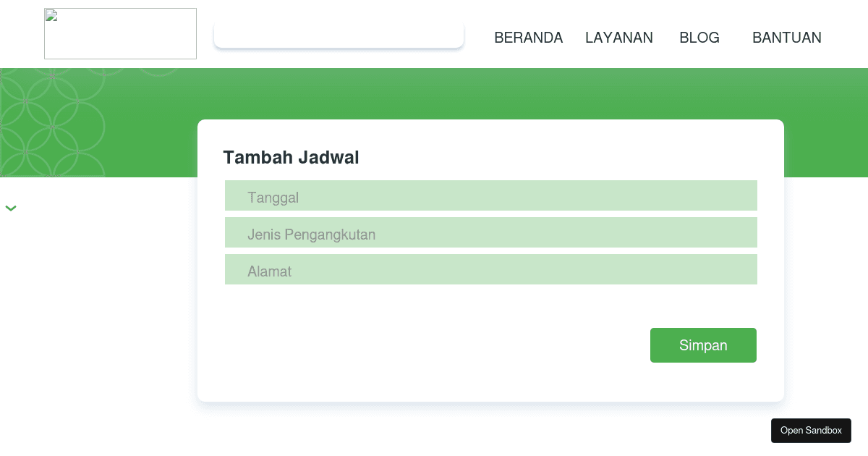The height and width of the screenshot is (456, 868).
Task: Open the BERANDA menu item
Action: coord(528,38)
